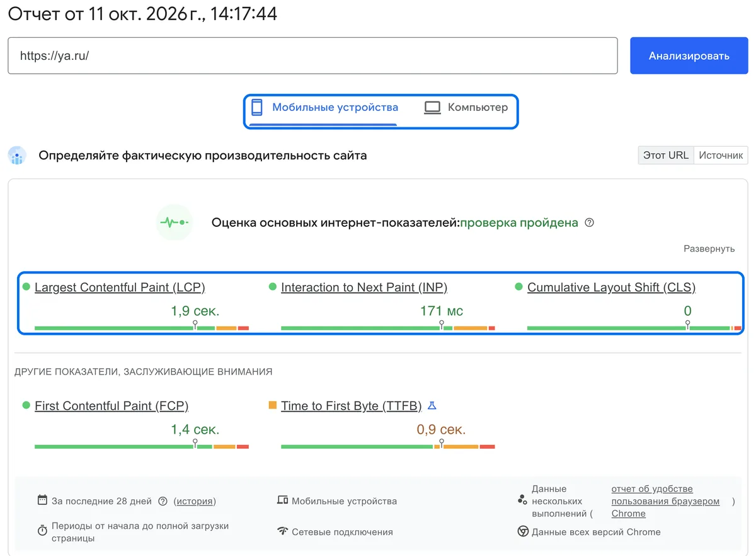Image resolution: width=756 pixels, height=556 pixels.
Task: Click the LCP distribution bar
Action: 142,328
